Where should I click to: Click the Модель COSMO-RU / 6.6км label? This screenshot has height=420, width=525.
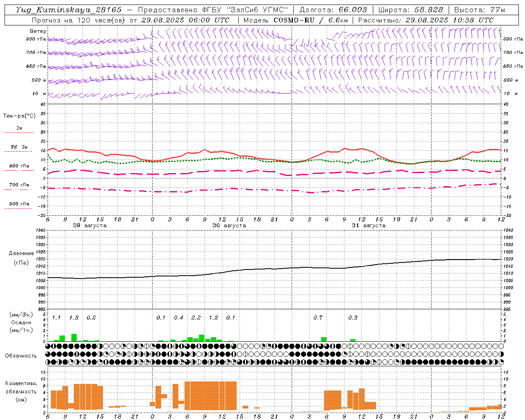tap(296, 20)
